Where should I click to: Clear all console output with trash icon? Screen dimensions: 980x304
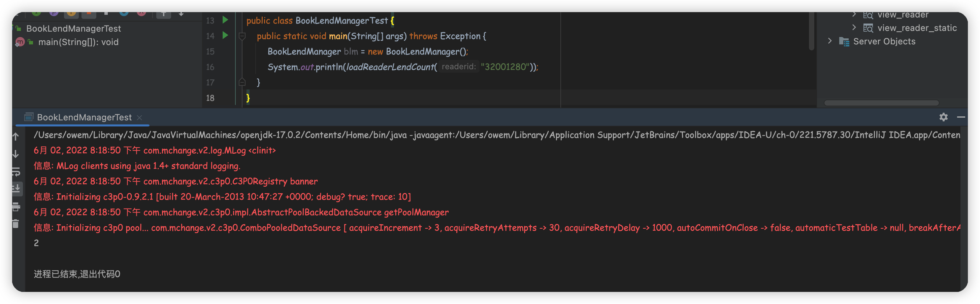[15, 224]
